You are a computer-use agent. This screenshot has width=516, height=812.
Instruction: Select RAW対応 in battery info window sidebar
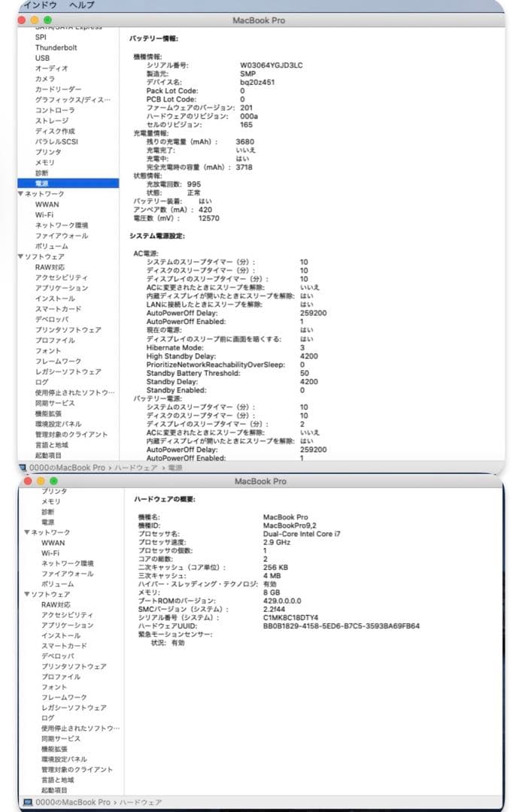pyautogui.click(x=50, y=267)
